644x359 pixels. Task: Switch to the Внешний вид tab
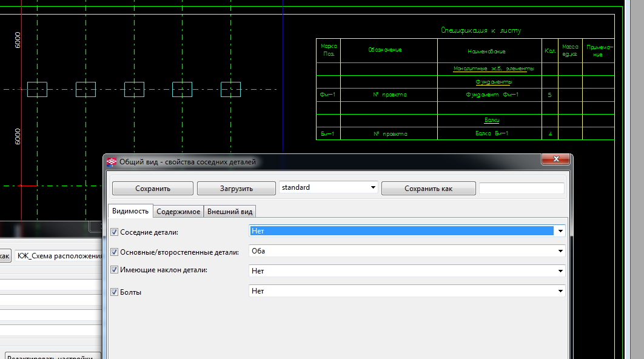[x=230, y=212]
